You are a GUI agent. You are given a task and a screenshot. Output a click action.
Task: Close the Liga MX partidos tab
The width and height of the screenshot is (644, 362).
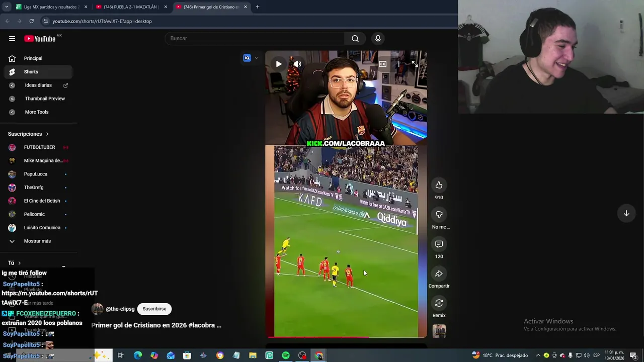click(86, 7)
